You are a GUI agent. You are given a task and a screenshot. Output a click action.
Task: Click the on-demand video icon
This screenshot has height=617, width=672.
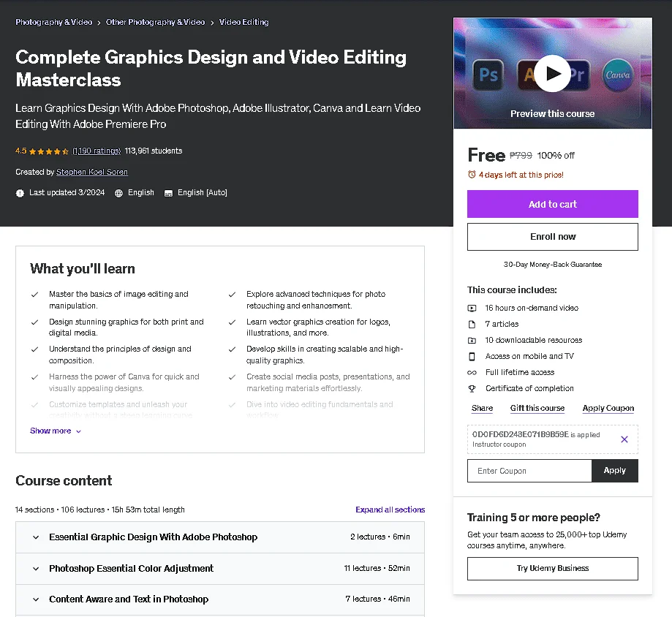click(472, 308)
